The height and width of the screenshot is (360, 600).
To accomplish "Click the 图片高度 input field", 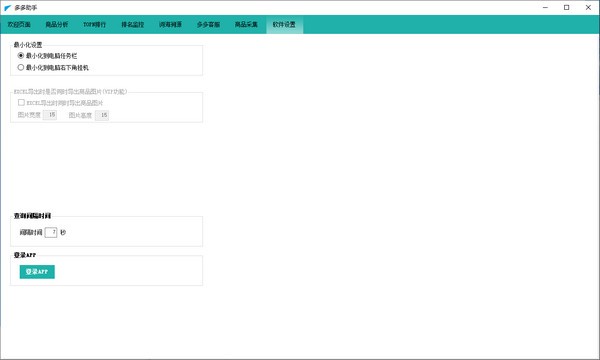I will tap(102, 115).
